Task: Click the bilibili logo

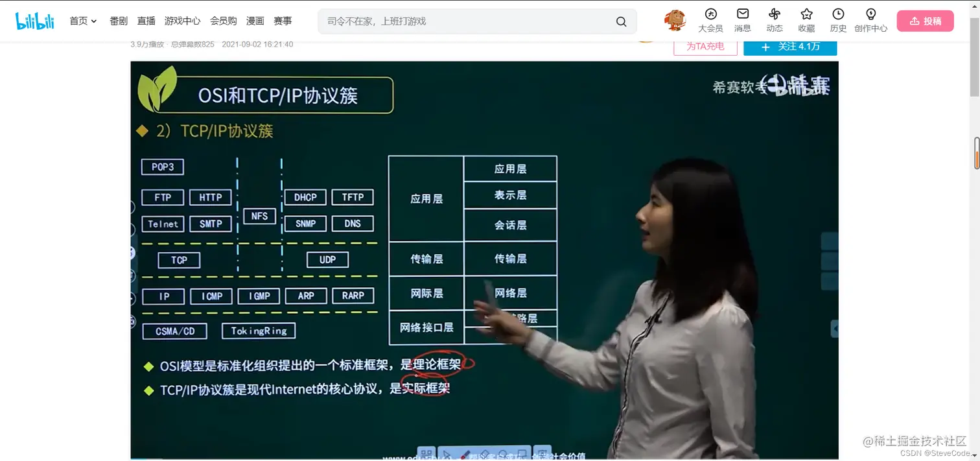Action: (34, 20)
